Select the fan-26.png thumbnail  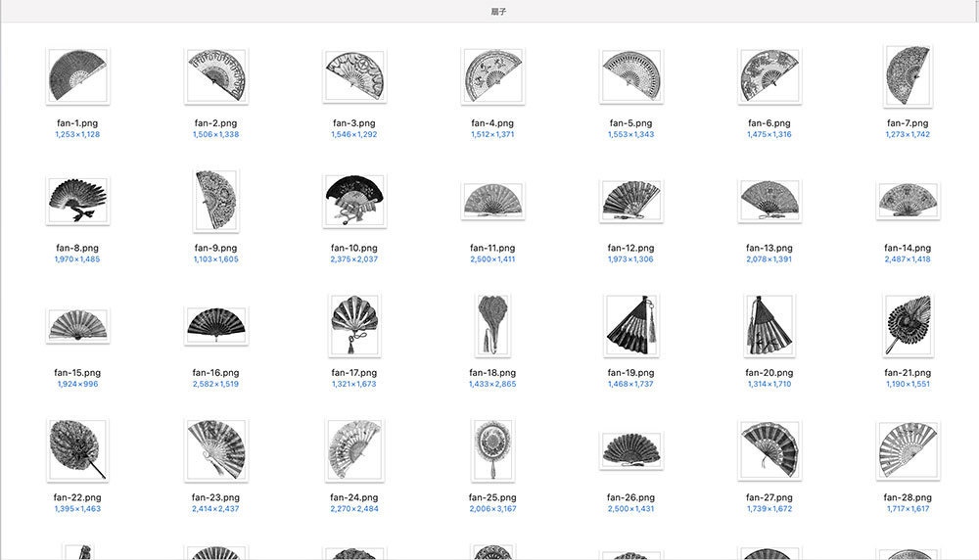[631, 450]
